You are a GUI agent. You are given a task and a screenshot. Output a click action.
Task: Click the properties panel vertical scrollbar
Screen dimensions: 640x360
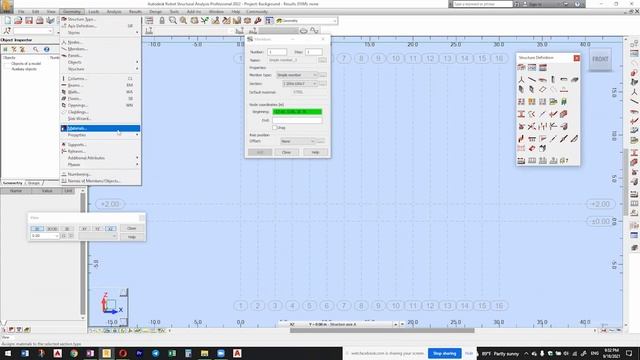click(83, 253)
